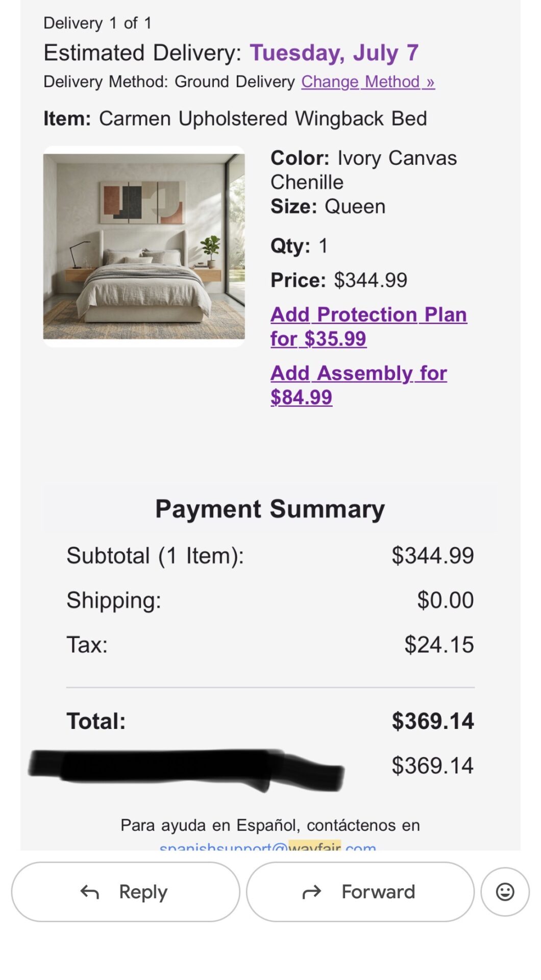
Task: Select the Tuesday, July 7 delivery date
Action: (334, 53)
